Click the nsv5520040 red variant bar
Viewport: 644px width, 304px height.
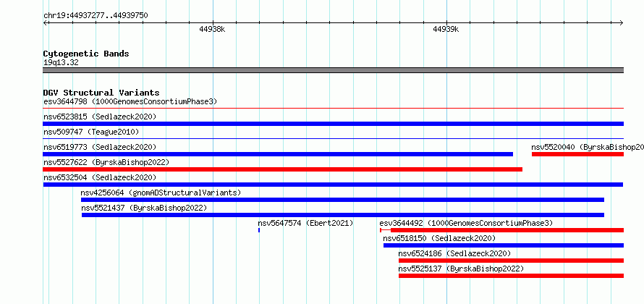(x=577, y=154)
